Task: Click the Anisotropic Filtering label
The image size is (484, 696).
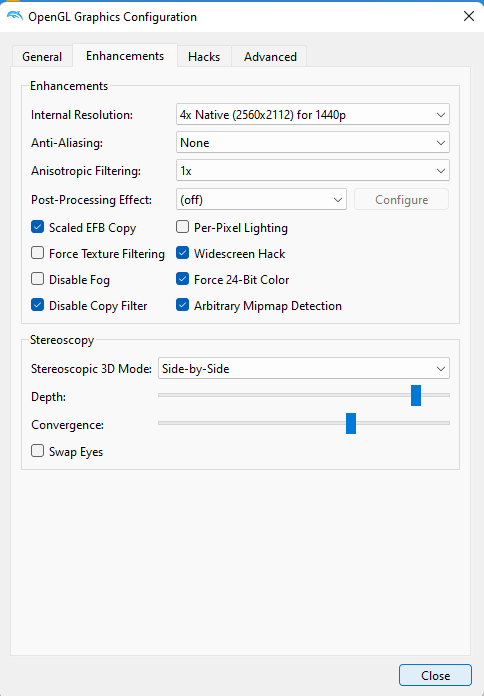Action: coord(86,170)
